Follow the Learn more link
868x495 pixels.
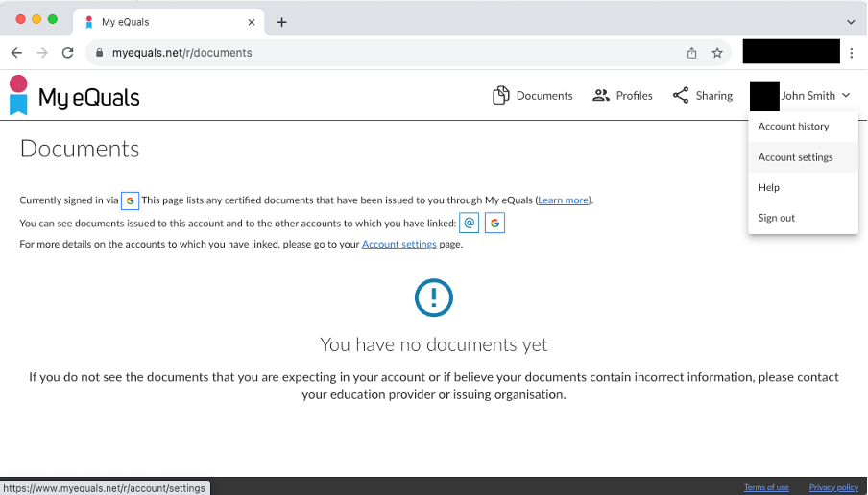563,200
